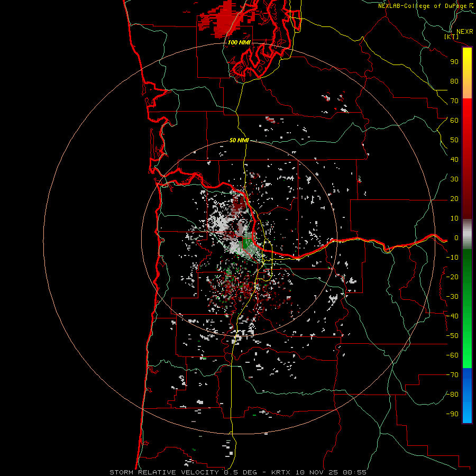Click the -10 value on velocity scale
The width and height of the screenshot is (476, 476).
click(x=452, y=258)
